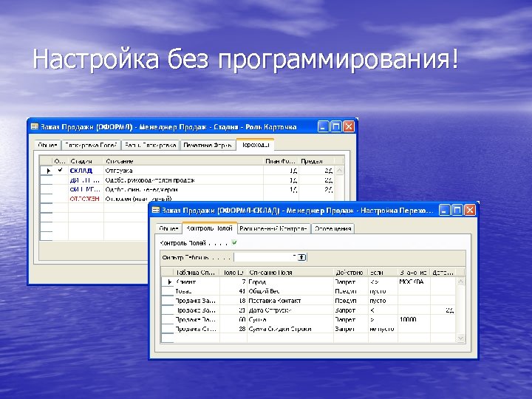
Task: Click title icon of Стадия - Роль Карточка window
Action: tap(35, 126)
